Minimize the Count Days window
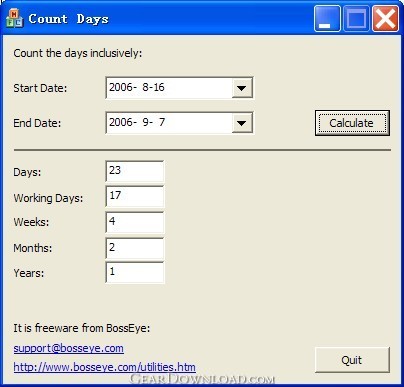The height and width of the screenshot is (387, 404). tap(327, 18)
